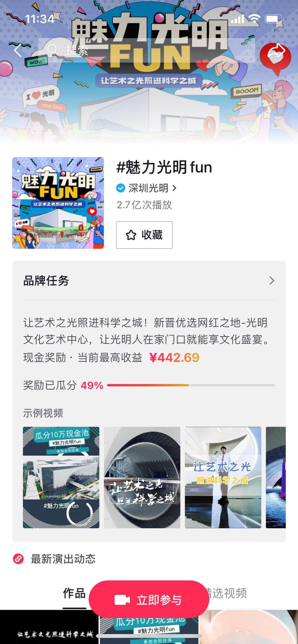Tap the blue verified badge icon
The image size is (298, 644).
coord(121,188)
